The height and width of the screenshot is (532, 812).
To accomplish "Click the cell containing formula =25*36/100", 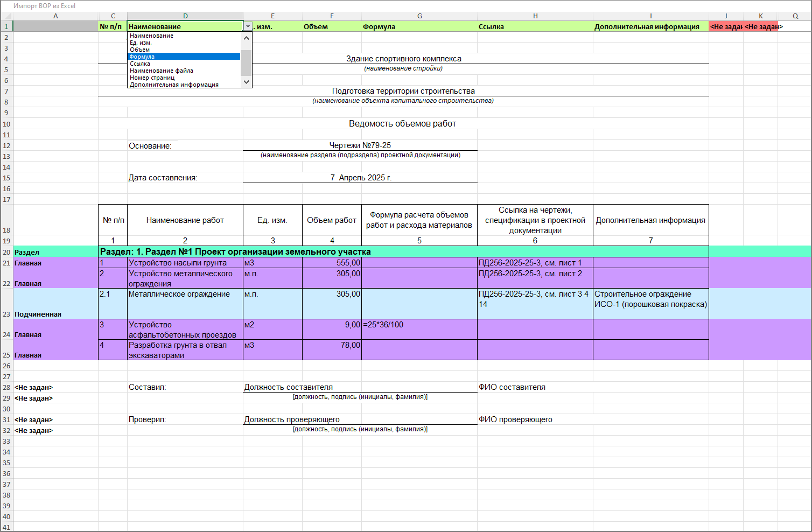I will point(419,329).
